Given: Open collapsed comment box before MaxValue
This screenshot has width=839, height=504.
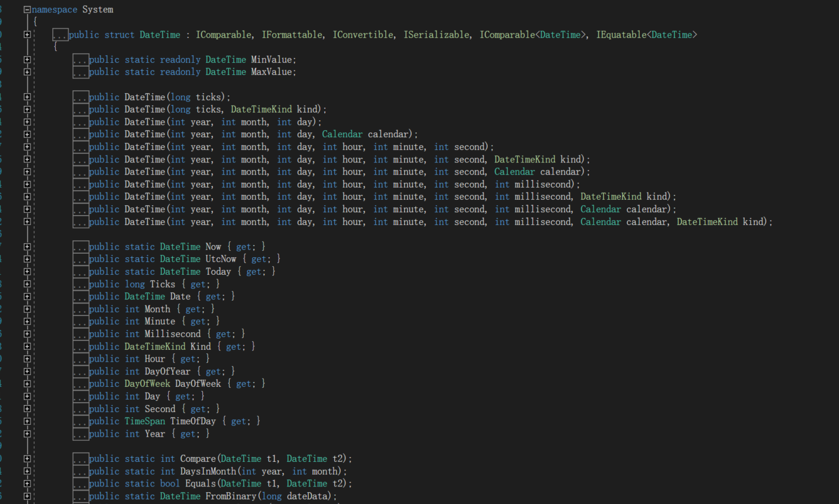Looking at the screenshot, I should (81, 72).
